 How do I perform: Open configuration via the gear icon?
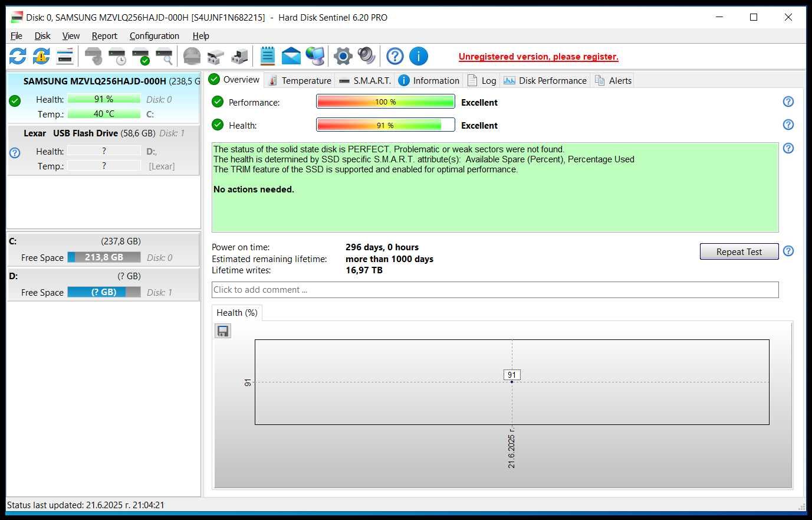pos(343,56)
